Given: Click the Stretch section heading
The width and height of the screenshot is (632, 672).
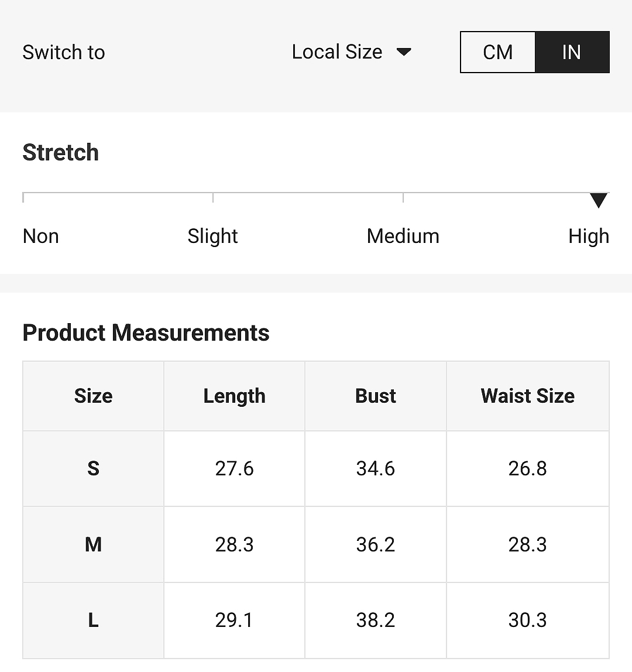Looking at the screenshot, I should [x=61, y=153].
